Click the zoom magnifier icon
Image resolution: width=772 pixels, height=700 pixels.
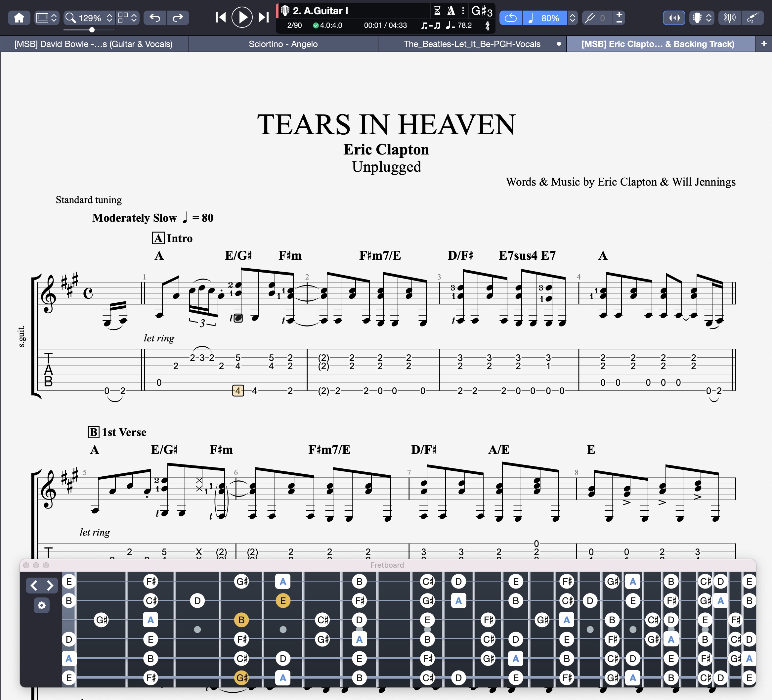pyautogui.click(x=70, y=18)
